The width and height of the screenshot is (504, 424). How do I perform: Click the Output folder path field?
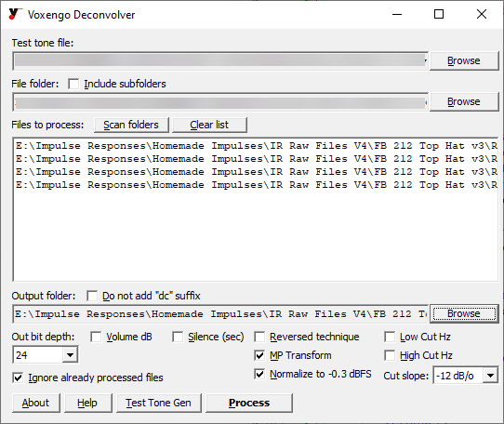tap(220, 313)
